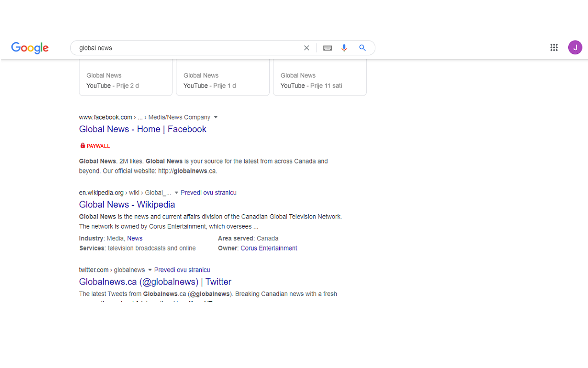This screenshot has height=368, width=588.
Task: Open Global News - Home | Facebook result
Action: coord(143,129)
